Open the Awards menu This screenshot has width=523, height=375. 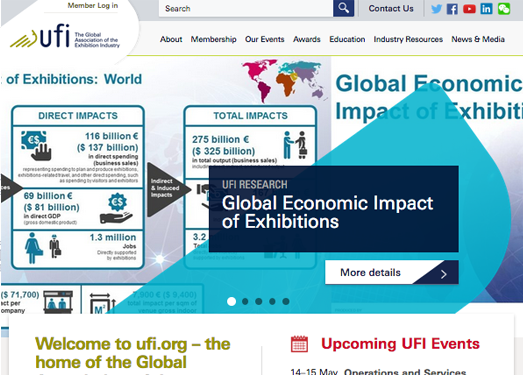point(307,39)
